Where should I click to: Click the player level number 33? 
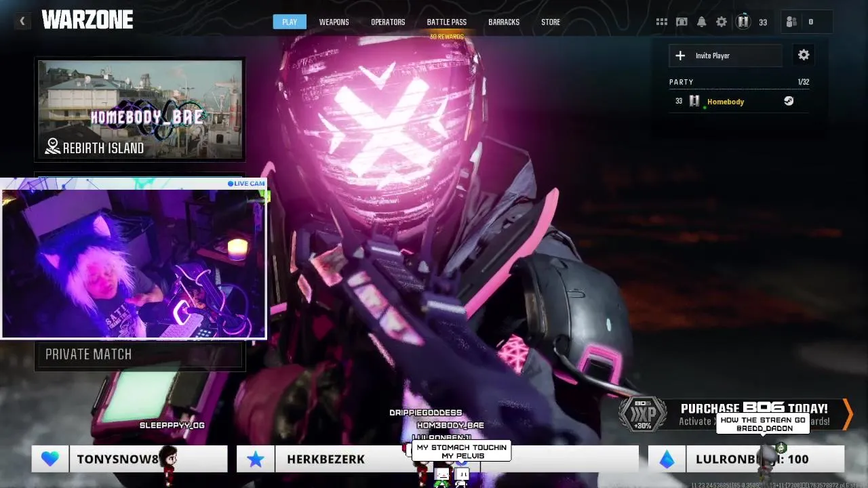pos(763,22)
